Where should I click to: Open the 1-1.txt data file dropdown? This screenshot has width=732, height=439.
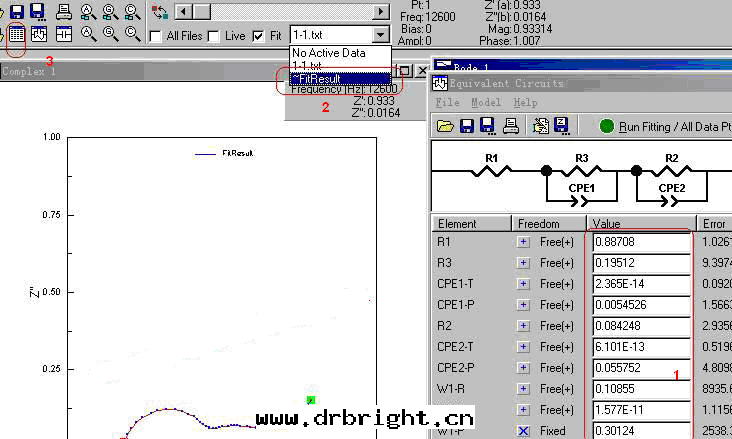(377, 35)
